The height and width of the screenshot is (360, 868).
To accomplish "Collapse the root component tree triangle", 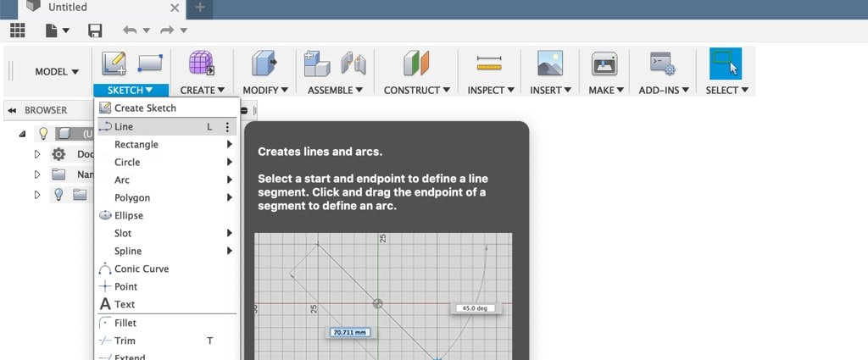I will pos(22,134).
